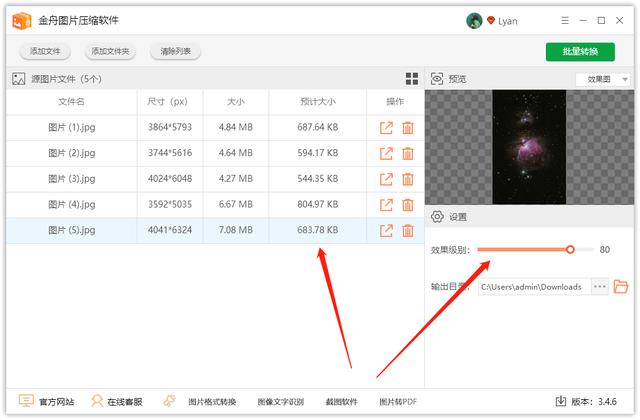This screenshot has height=420, width=640.
Task: Delete 图片 (5).jpg from list
Action: point(407,231)
